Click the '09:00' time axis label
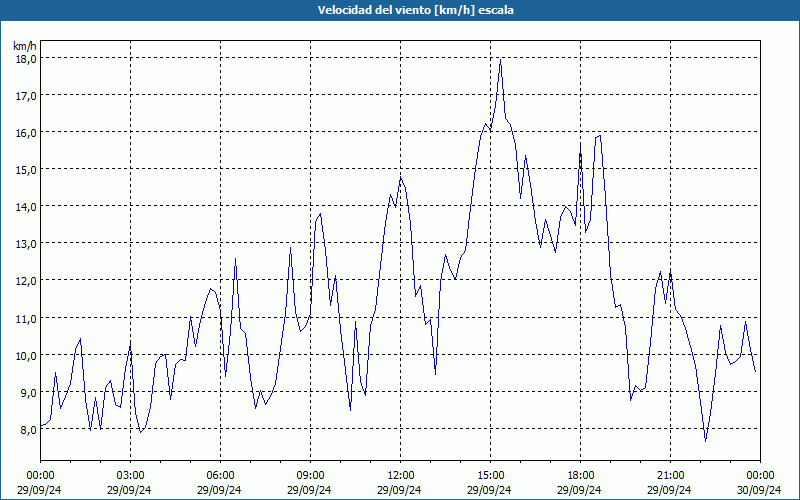The image size is (800, 500). tap(310, 476)
